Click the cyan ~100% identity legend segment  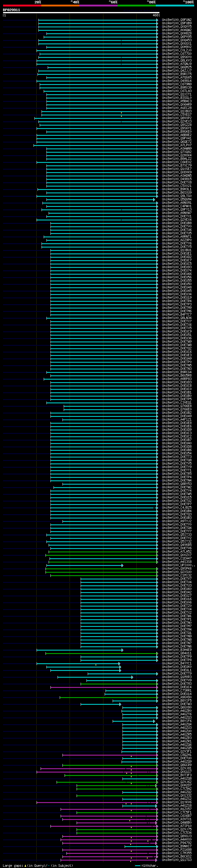[x=175, y=6]
